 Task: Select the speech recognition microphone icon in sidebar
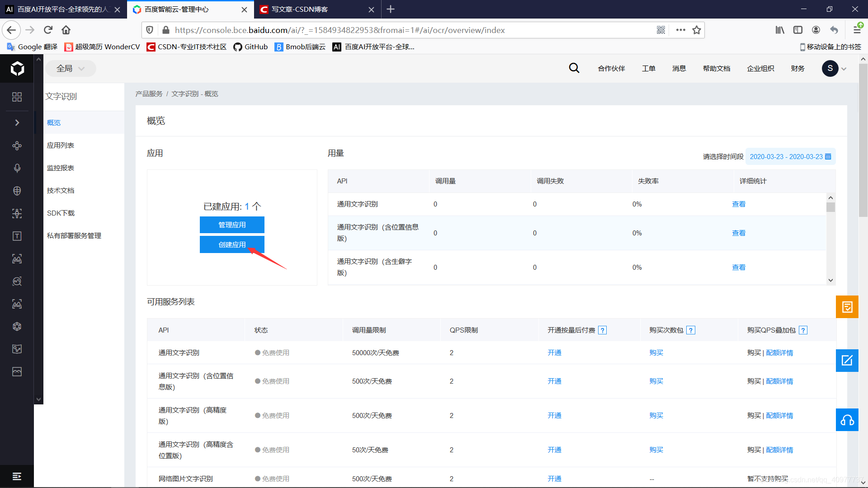[x=17, y=168]
